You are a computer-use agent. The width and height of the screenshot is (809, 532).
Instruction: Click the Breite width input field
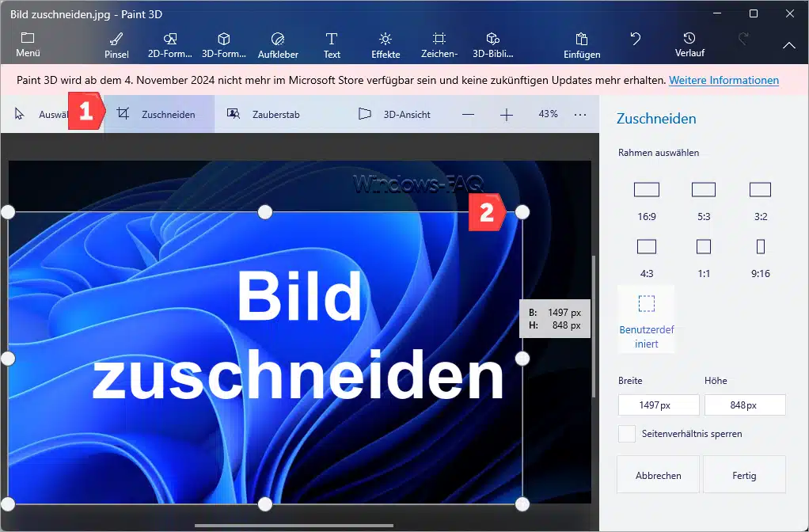[x=659, y=405]
